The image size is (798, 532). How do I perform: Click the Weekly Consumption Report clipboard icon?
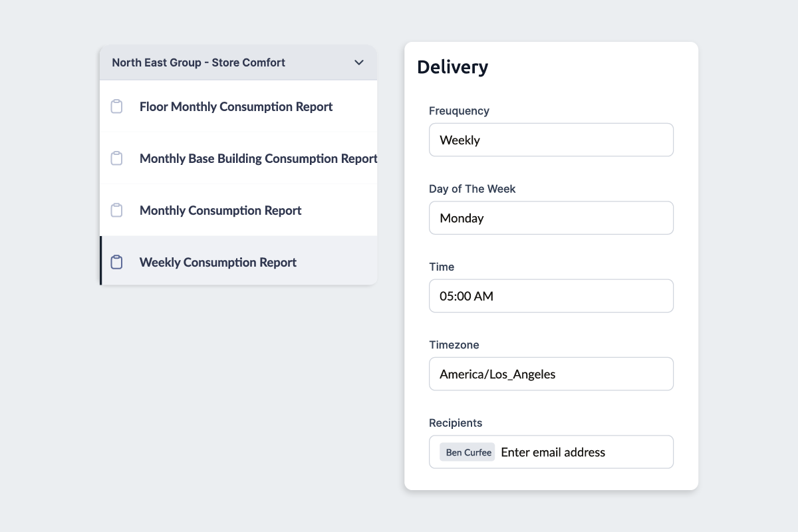[x=116, y=262]
